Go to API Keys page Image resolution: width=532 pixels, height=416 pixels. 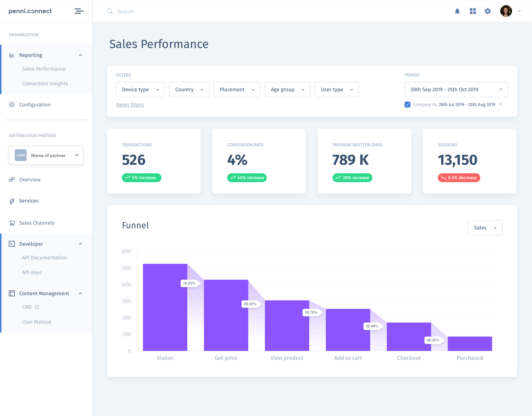tap(32, 272)
